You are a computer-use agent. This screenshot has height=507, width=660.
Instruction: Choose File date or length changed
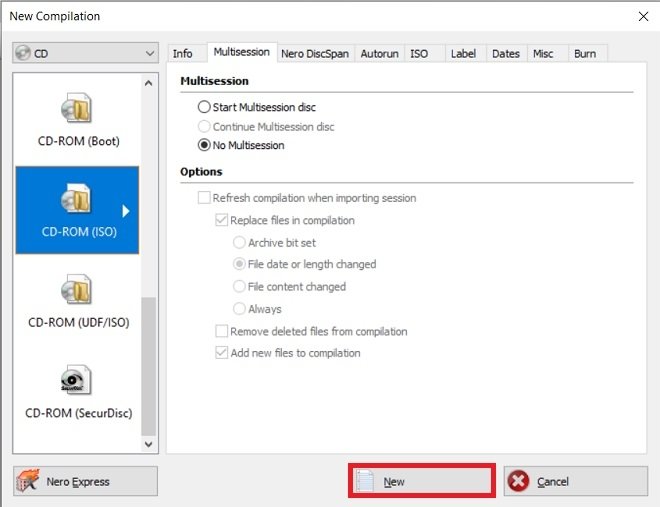pyautogui.click(x=239, y=264)
